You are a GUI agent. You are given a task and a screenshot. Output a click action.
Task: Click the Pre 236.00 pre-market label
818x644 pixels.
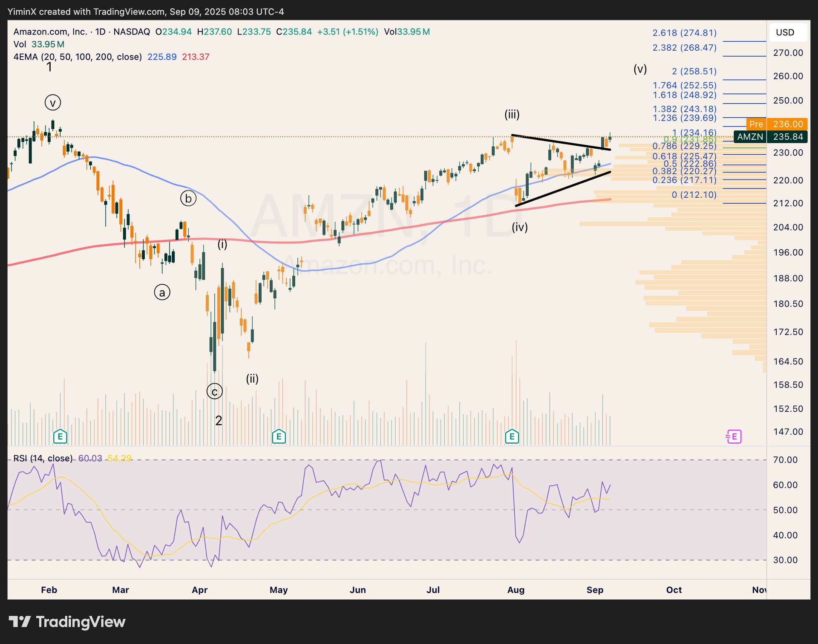point(776,124)
